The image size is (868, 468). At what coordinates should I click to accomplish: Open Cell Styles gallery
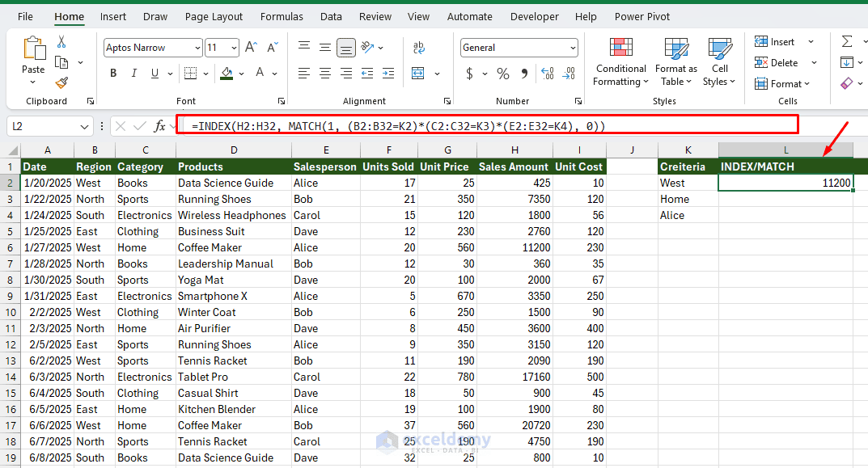click(x=720, y=62)
